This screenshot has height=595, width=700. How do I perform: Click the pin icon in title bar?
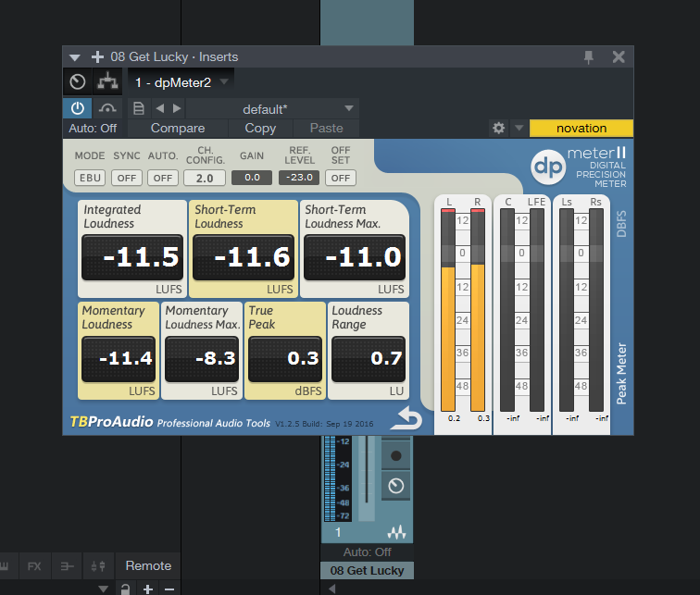point(589,57)
